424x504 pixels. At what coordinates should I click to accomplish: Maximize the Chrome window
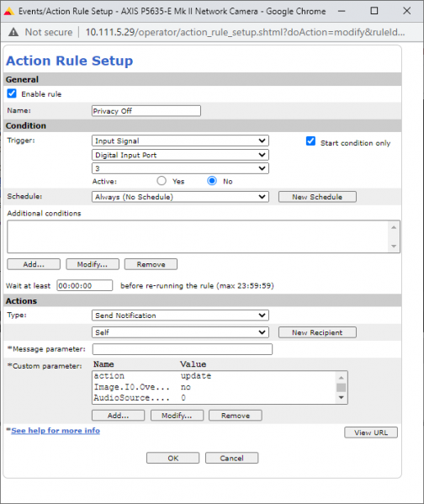click(374, 11)
